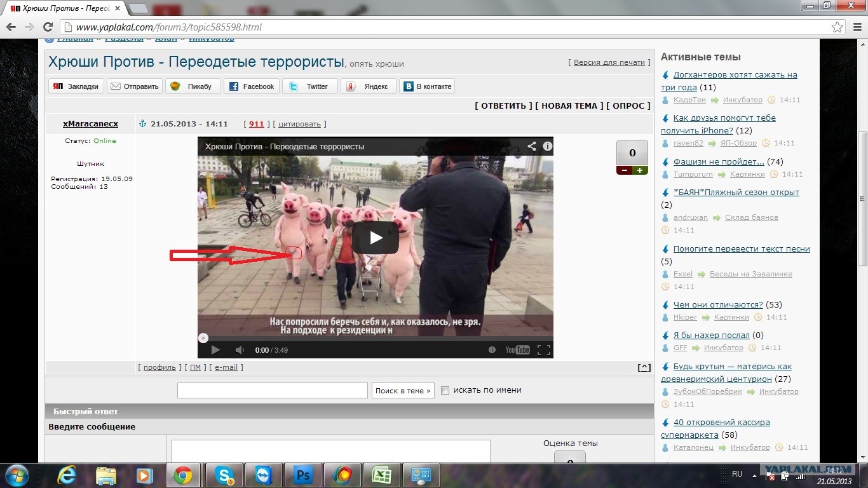The width and height of the screenshot is (868, 488).
Task: Share the topic В контакте
Action: pyautogui.click(x=427, y=86)
